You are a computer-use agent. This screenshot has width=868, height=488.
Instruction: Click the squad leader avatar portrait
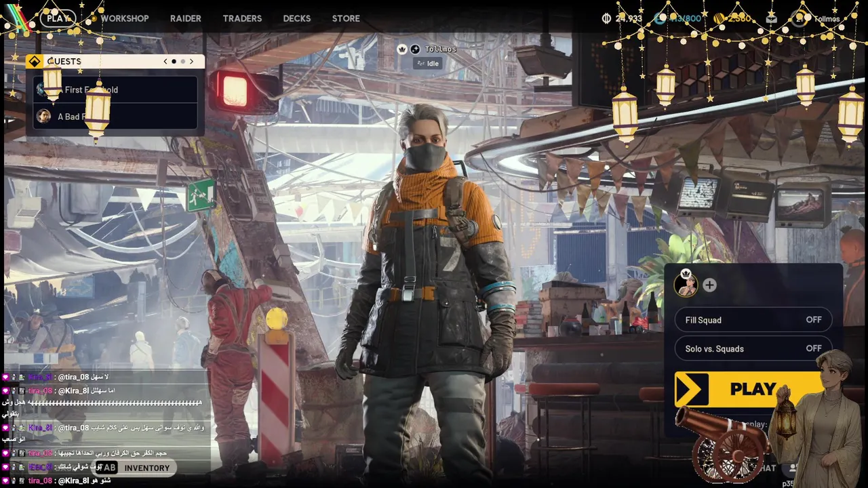[686, 284]
